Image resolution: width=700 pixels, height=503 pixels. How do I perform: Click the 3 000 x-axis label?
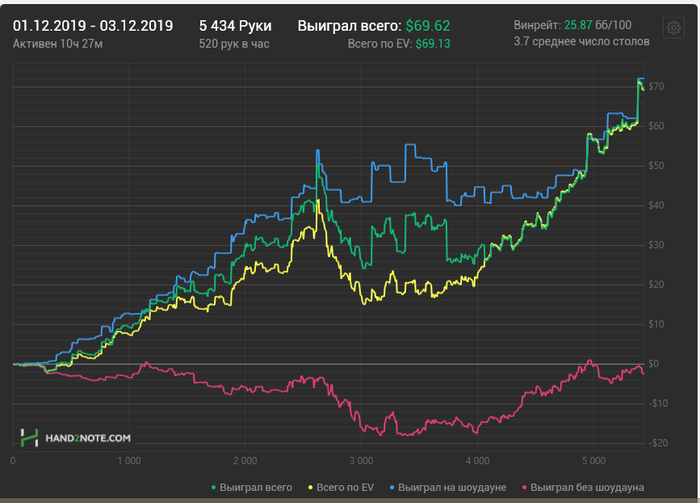point(361,461)
